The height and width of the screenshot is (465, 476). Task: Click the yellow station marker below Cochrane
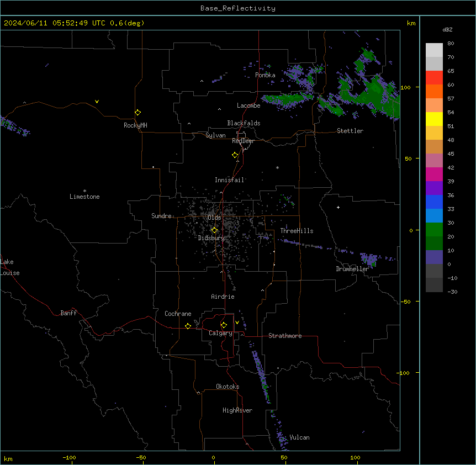click(188, 326)
